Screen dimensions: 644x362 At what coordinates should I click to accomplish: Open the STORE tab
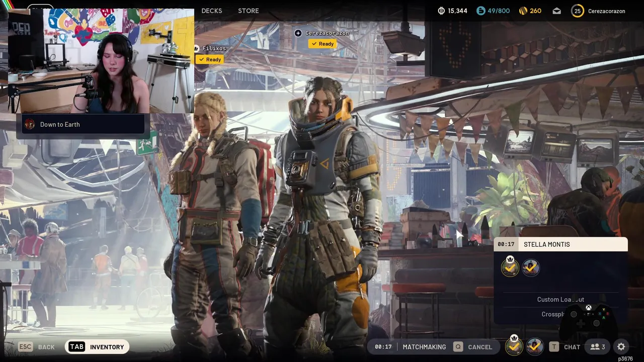[249, 11]
